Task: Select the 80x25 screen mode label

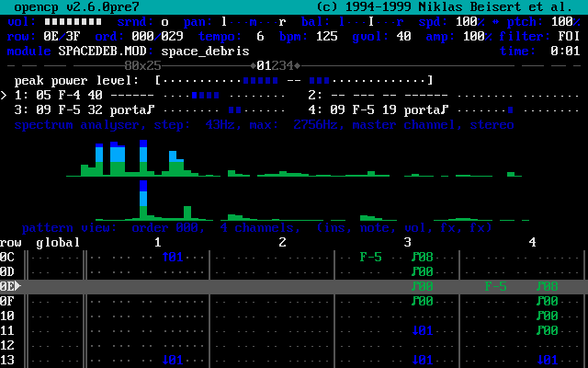Action: [x=142, y=65]
